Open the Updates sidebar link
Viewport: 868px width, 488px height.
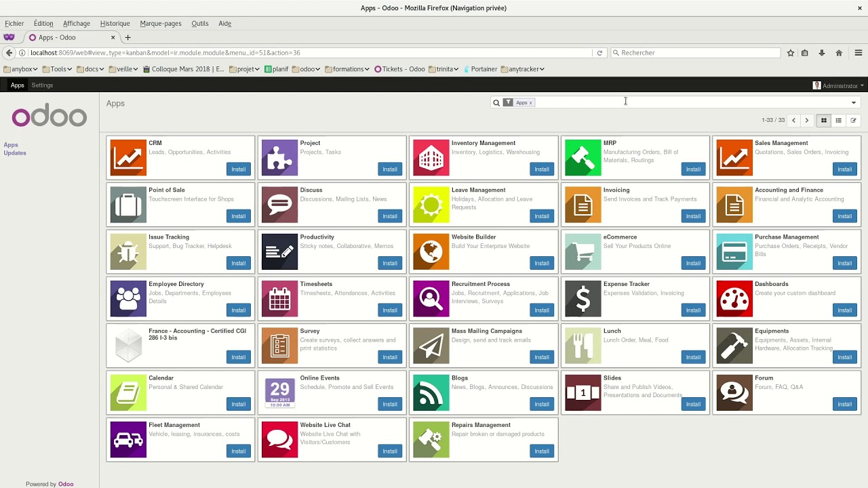point(15,153)
